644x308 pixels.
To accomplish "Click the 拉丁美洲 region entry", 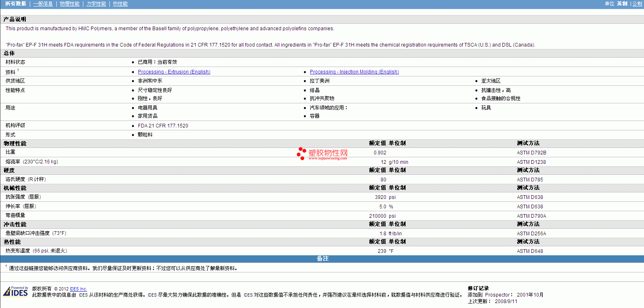I will point(319,81).
